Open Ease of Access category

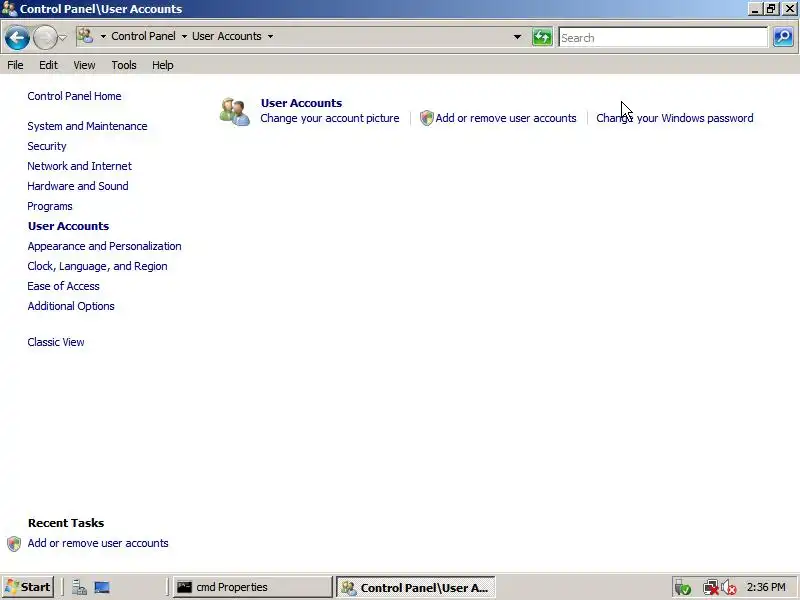coord(63,286)
